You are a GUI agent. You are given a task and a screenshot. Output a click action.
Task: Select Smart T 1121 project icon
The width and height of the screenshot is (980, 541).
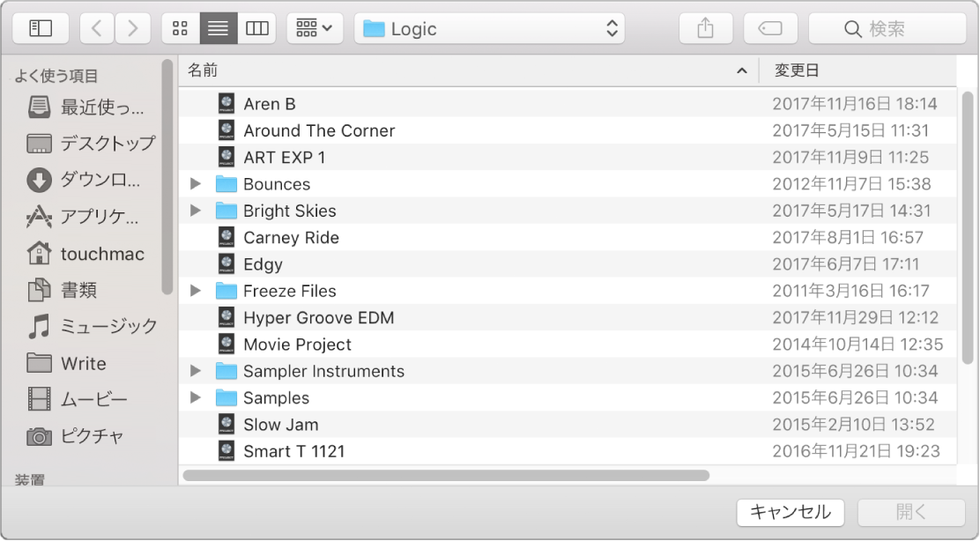point(226,451)
